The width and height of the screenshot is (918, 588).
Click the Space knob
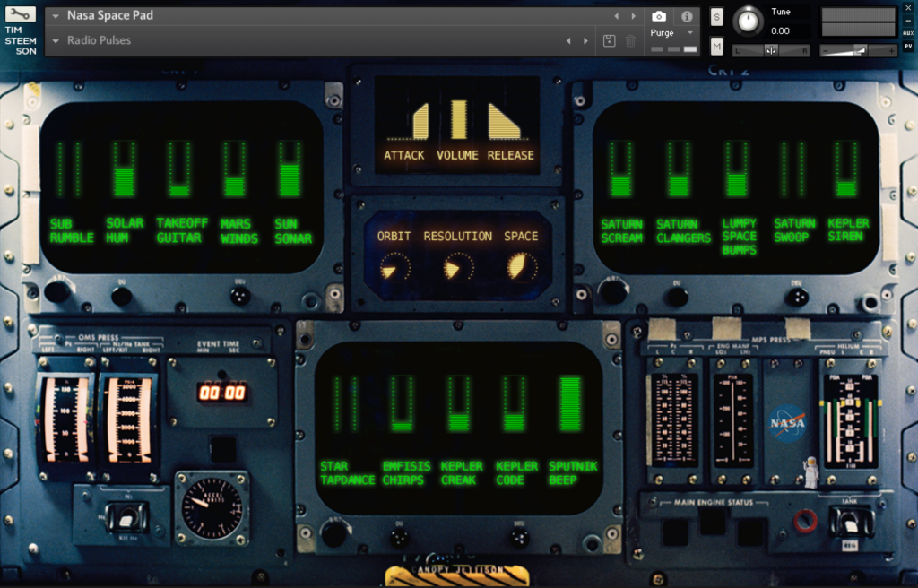coord(522,267)
